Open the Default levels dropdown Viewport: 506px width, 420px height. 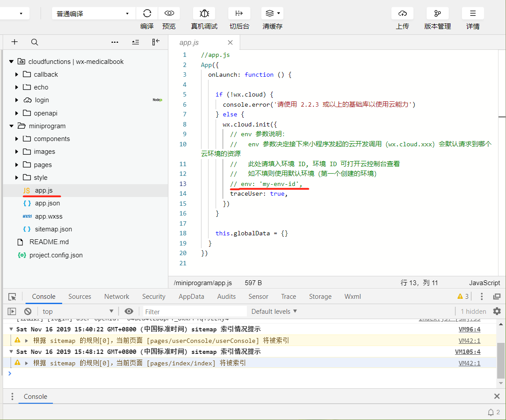(274, 312)
